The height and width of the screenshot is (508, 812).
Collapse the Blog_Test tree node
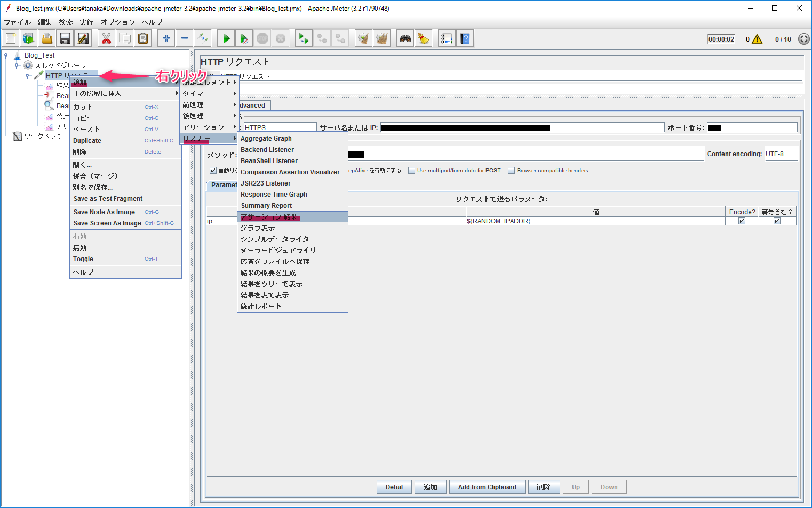[6, 55]
